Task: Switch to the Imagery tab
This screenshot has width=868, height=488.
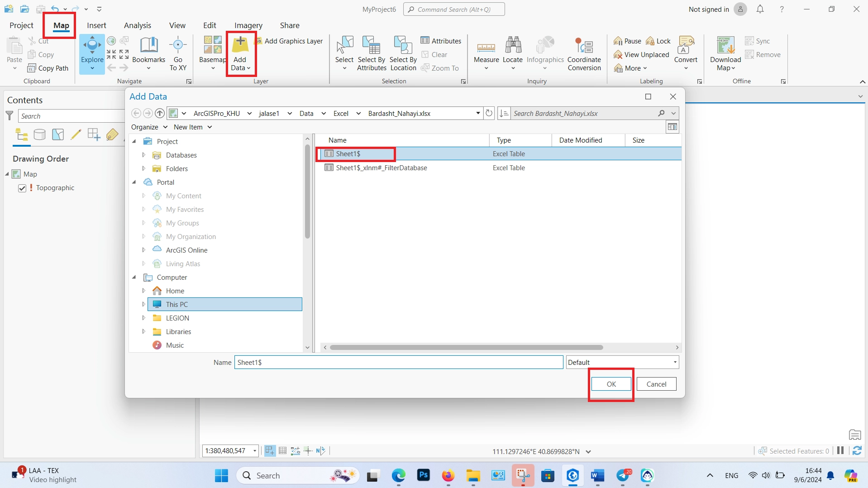Action: 248,25
